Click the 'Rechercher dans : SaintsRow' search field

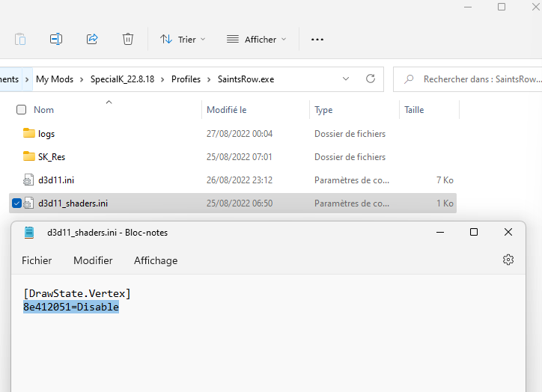click(467, 79)
